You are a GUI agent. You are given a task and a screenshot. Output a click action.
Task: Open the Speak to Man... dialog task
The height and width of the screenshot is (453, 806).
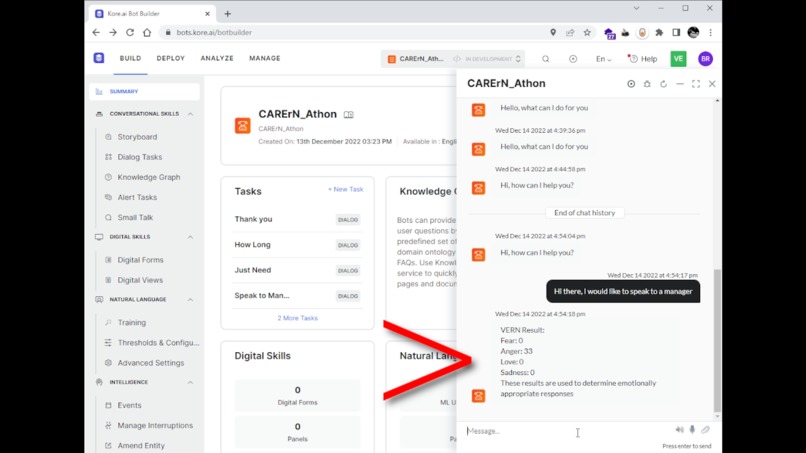coord(297,296)
